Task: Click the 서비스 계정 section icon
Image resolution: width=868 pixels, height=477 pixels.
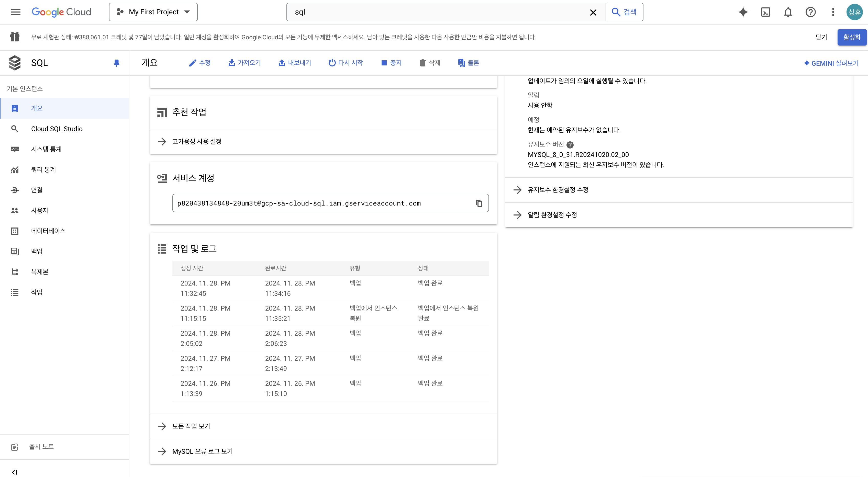Action: point(162,178)
